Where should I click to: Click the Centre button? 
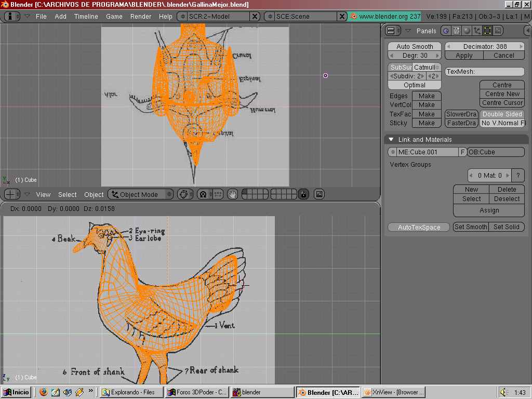(x=502, y=85)
